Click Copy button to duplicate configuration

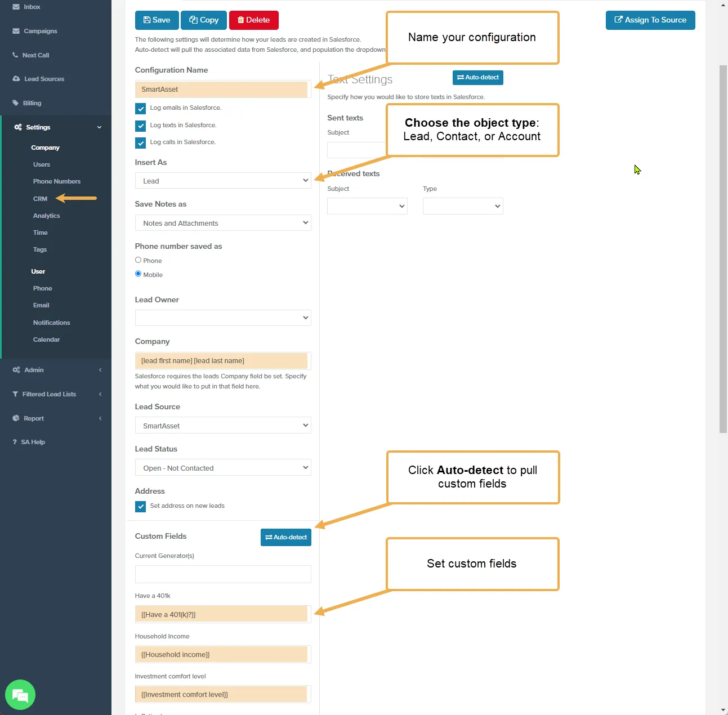[x=204, y=20]
